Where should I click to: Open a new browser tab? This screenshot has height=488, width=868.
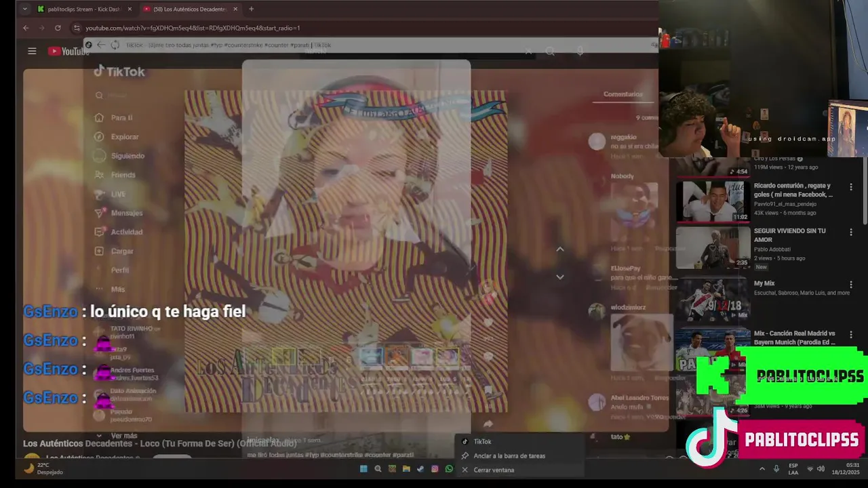point(251,9)
